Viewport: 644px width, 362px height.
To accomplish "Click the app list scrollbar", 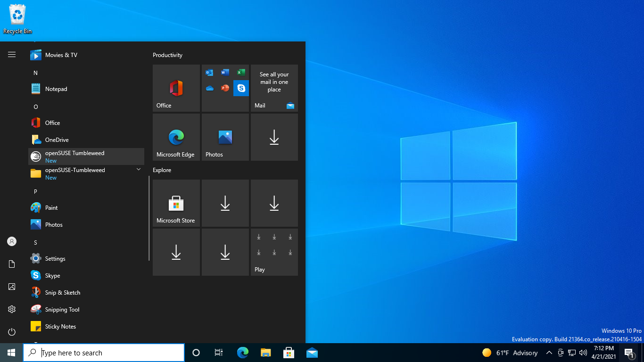I will pyautogui.click(x=149, y=218).
